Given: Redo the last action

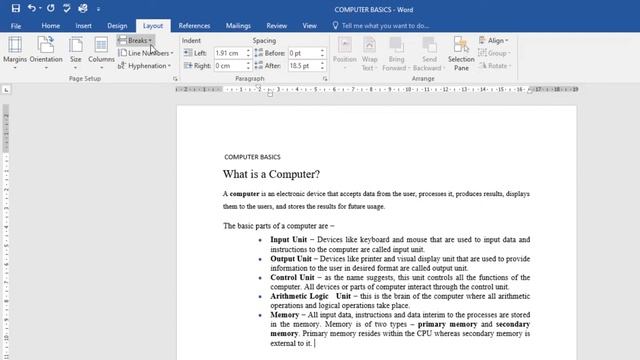Looking at the screenshot, I should tap(51, 8).
